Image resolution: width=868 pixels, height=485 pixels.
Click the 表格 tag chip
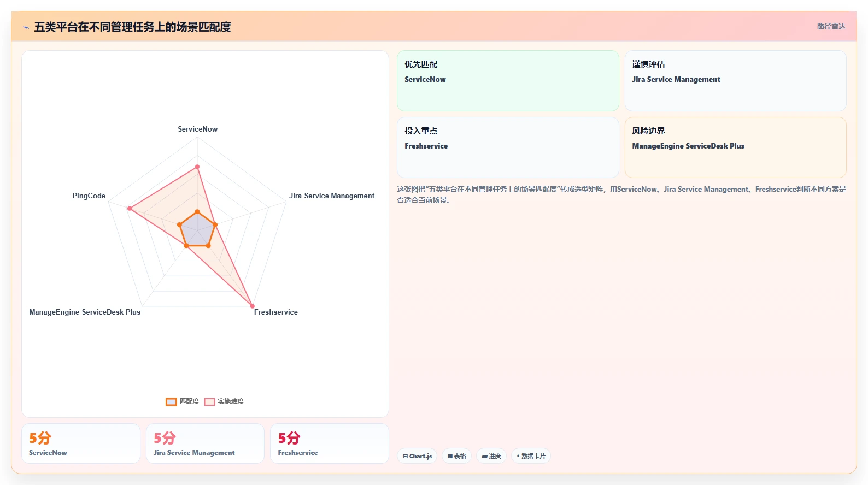point(457,456)
